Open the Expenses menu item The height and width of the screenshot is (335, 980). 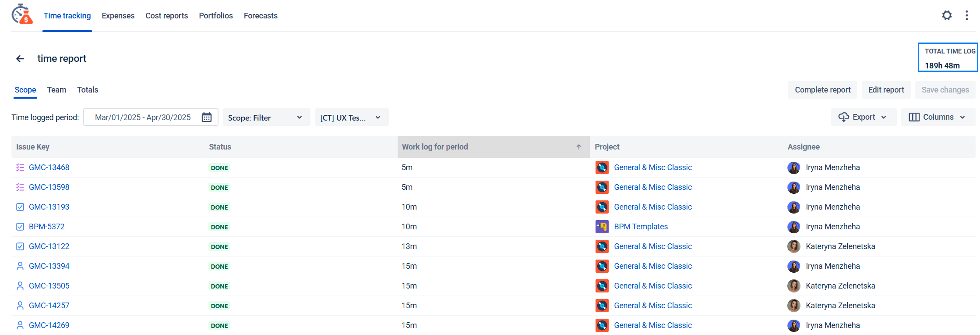pyautogui.click(x=118, y=16)
